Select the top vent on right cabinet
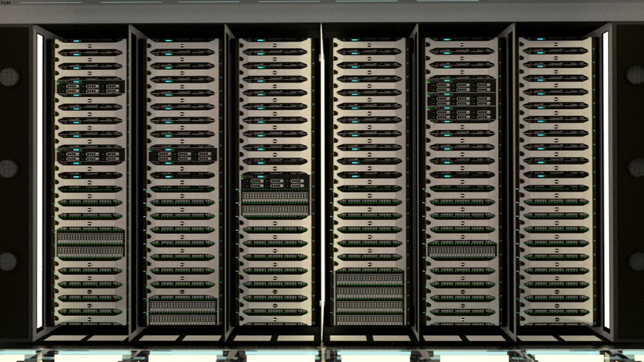The image size is (644, 362). pos(635,75)
